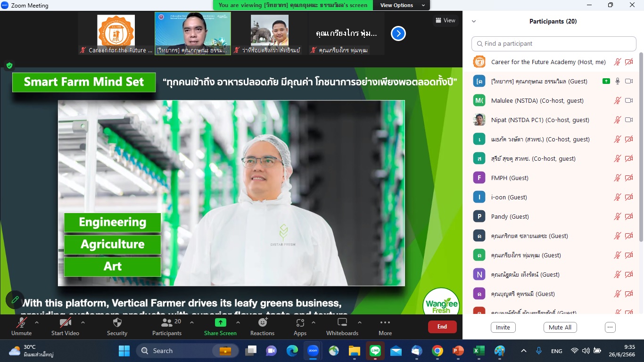Click muted mic icon for Malulee (NSTDA)

point(617,100)
